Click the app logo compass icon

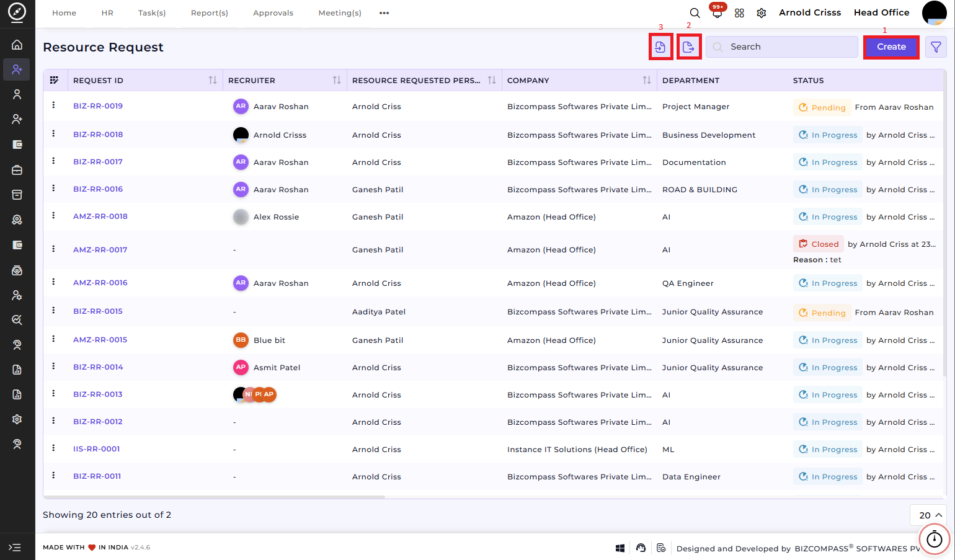[x=17, y=12]
